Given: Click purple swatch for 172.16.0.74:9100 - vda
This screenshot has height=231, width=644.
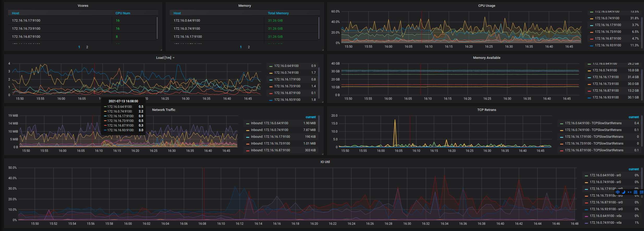Looking at the screenshot, I should coord(586,223).
